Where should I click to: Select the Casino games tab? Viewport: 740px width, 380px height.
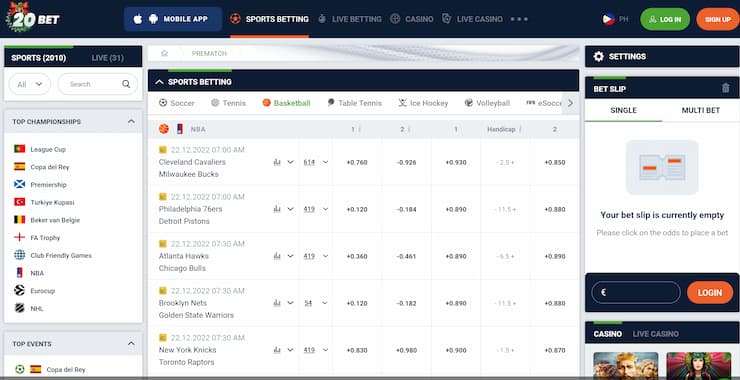click(x=607, y=334)
